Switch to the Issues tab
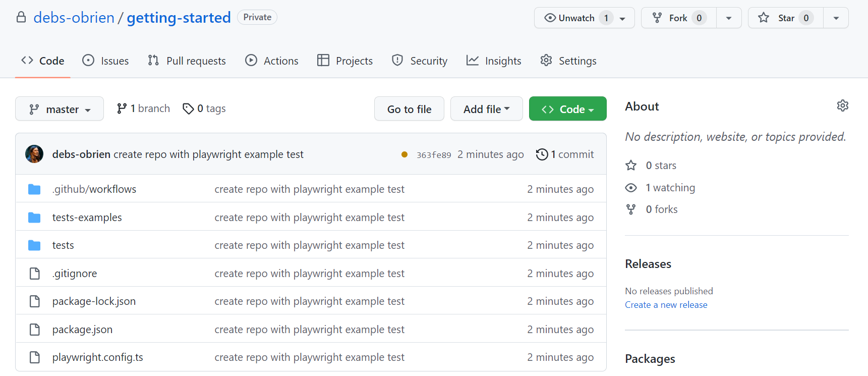The height and width of the screenshot is (376, 868). pyautogui.click(x=105, y=61)
